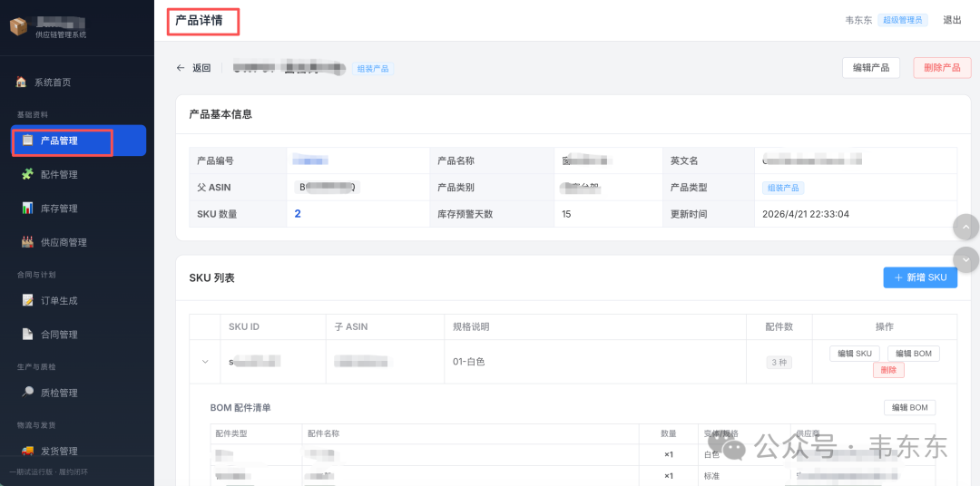Click the 退出 logout link
The width and height of the screenshot is (980, 486).
tap(952, 20)
